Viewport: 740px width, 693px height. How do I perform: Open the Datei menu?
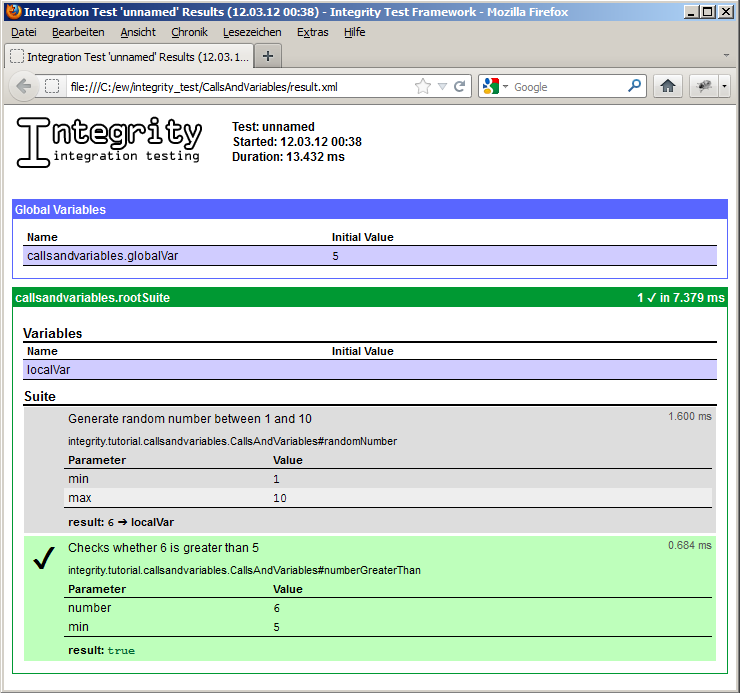(23, 32)
